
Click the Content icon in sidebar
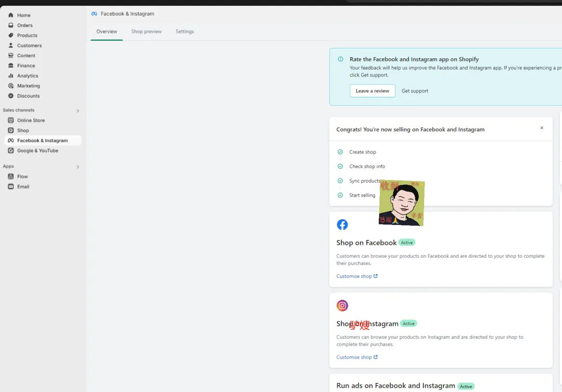(11, 55)
